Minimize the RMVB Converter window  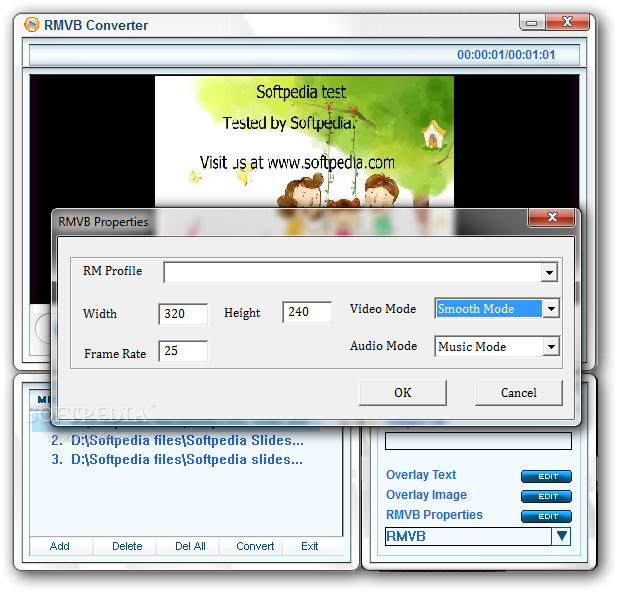pyautogui.click(x=532, y=23)
